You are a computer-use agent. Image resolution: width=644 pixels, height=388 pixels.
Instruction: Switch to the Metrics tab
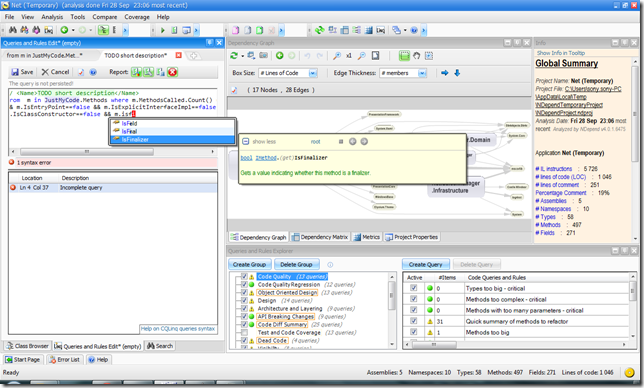coord(367,237)
